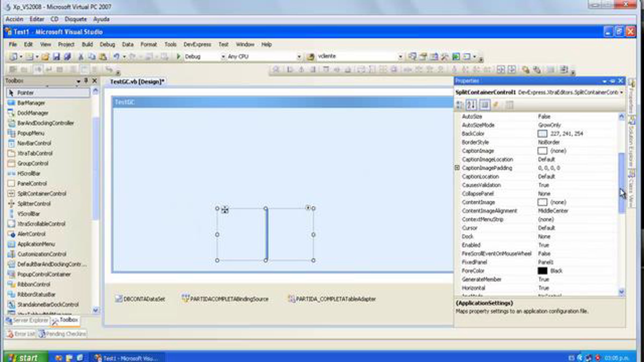This screenshot has width=644, height=362.
Task: Click the Toolbox list scroll-down arrow
Action: coord(95,310)
